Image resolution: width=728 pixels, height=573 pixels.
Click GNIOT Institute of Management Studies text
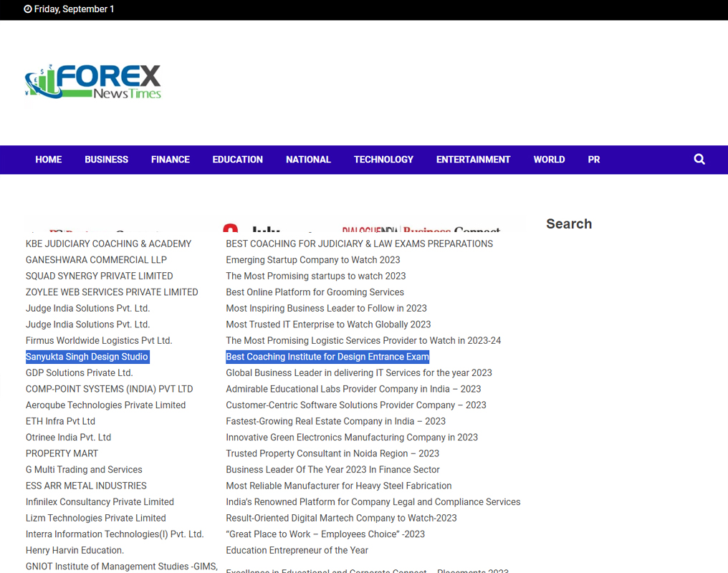coord(122,567)
